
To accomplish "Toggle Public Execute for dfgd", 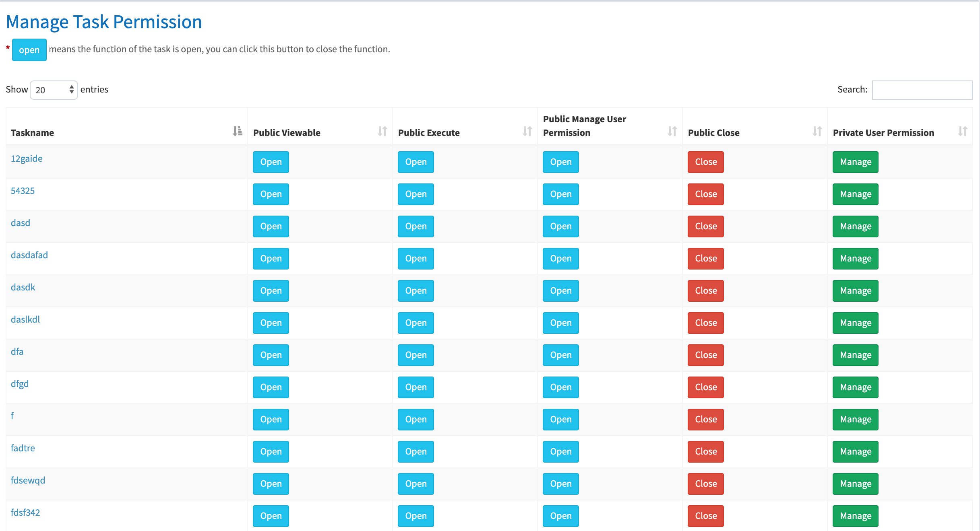I will [x=416, y=387].
